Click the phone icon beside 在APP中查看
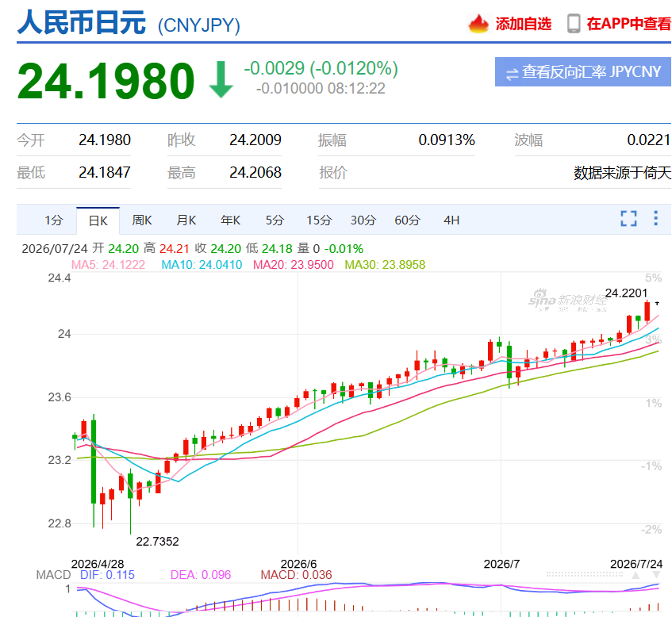The height and width of the screenshot is (617, 672). [x=574, y=24]
